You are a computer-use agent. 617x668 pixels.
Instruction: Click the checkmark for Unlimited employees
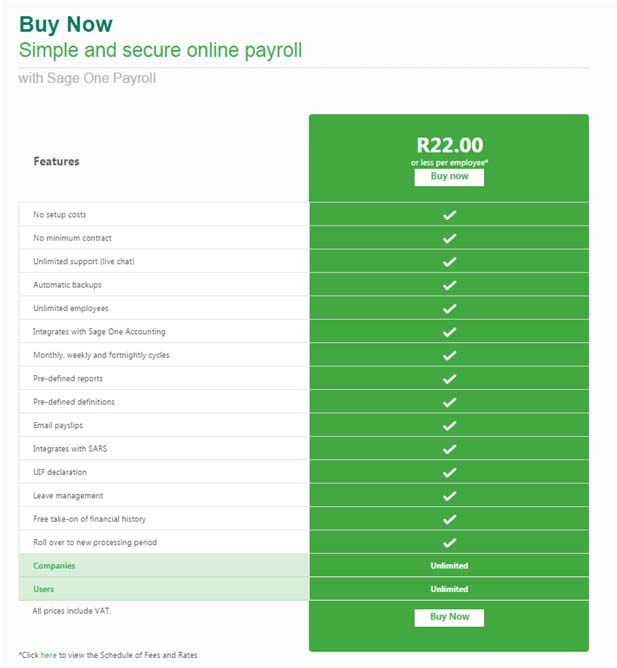449,308
